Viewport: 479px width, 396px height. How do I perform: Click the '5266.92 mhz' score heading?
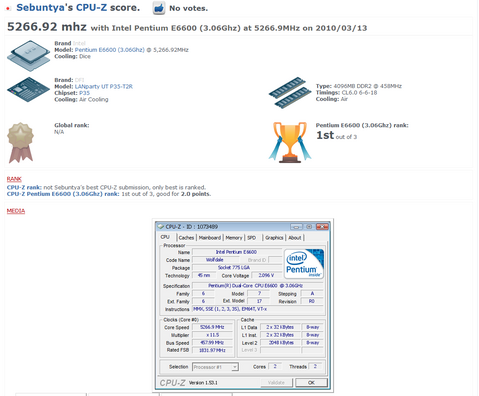point(47,27)
